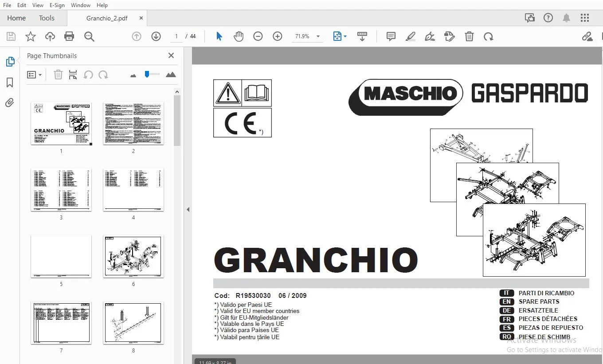Image resolution: width=603 pixels, height=364 pixels.
Task: Select page 5 thumbnail
Action: coord(61,256)
